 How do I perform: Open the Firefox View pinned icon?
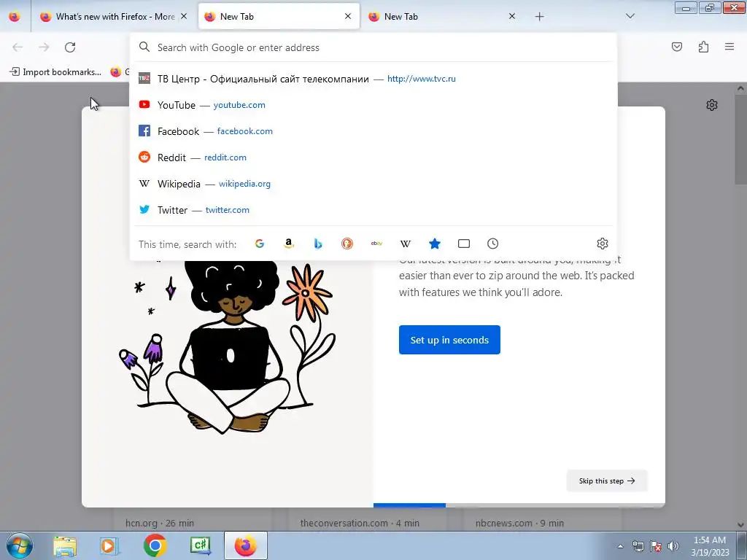pyautogui.click(x=15, y=17)
